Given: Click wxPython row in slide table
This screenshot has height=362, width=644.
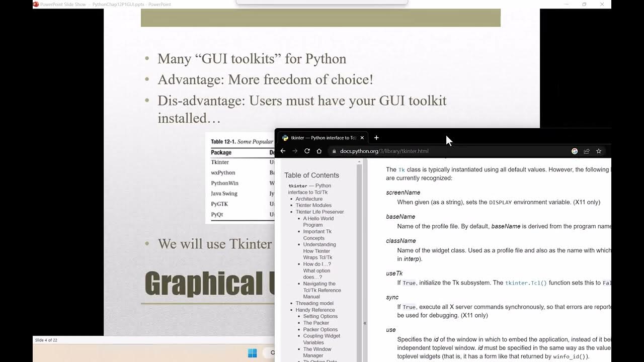Looking at the screenshot, I should (x=242, y=172).
